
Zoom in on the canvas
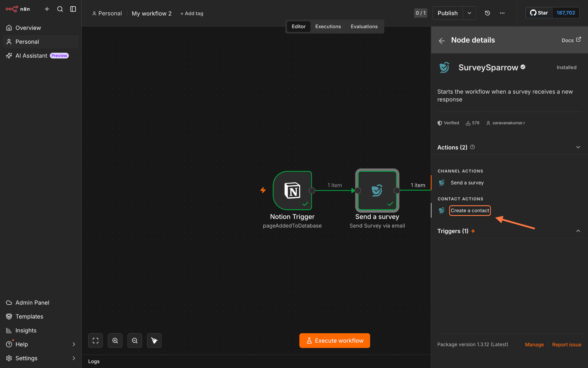115,341
